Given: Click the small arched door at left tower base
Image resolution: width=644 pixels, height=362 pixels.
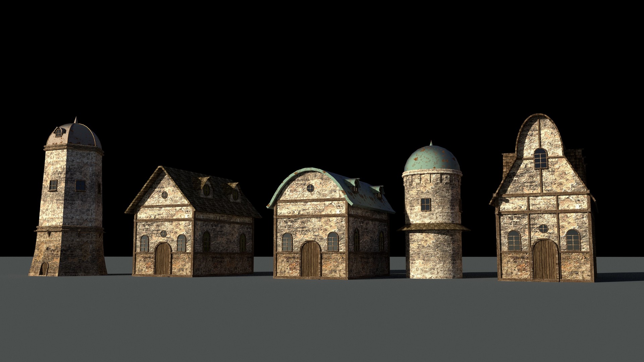Looking at the screenshot, I should point(44,268).
